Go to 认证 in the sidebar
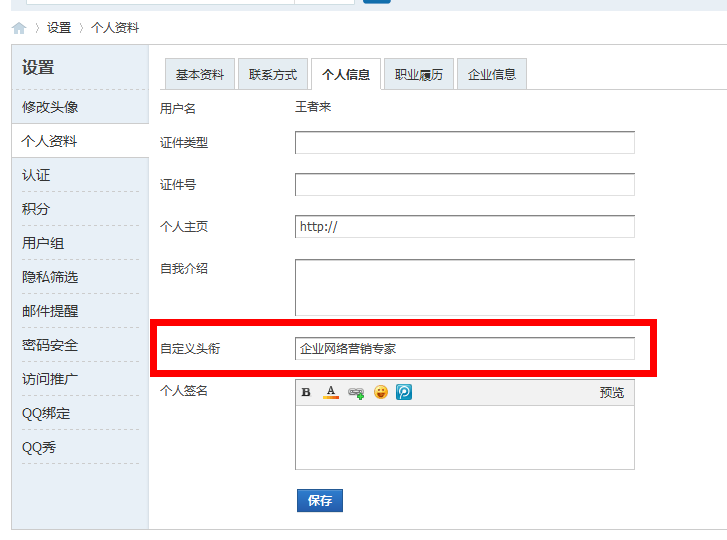Screen dimensions: 727x540 (x=80, y=175)
